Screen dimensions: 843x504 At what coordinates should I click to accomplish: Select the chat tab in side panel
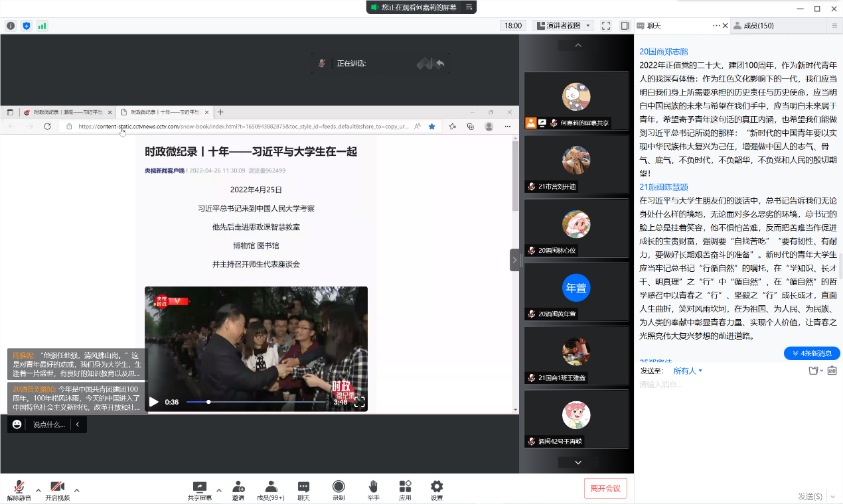point(654,26)
